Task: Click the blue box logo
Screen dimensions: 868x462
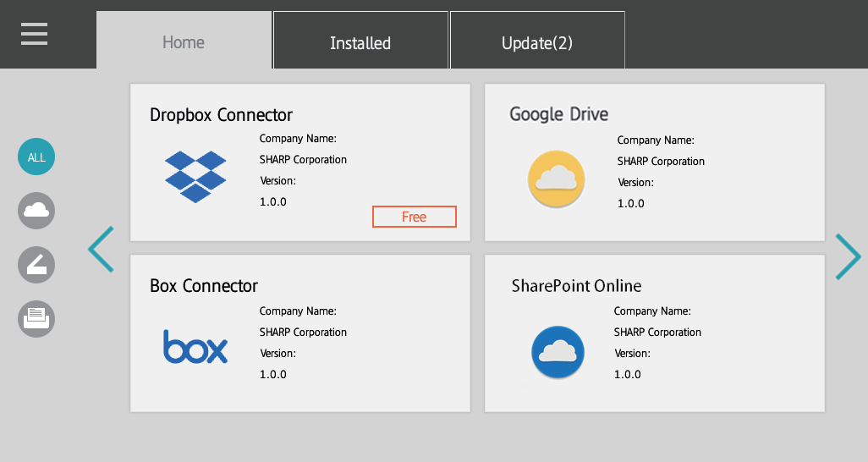Action: 195,347
